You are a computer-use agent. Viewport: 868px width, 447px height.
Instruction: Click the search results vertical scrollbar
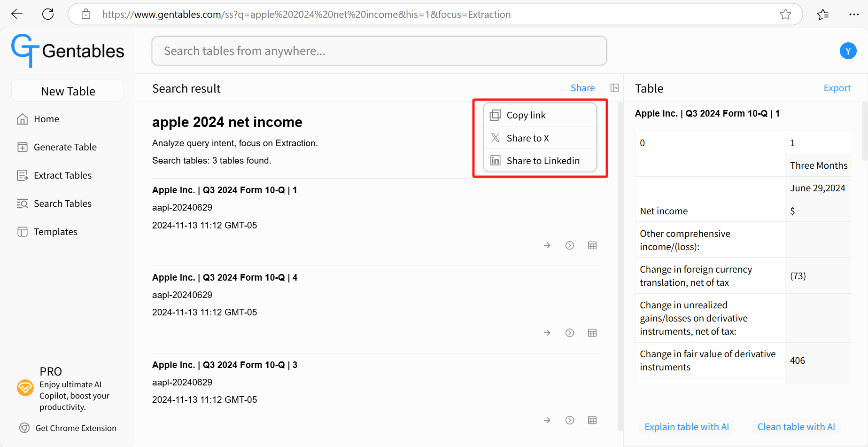(620, 266)
